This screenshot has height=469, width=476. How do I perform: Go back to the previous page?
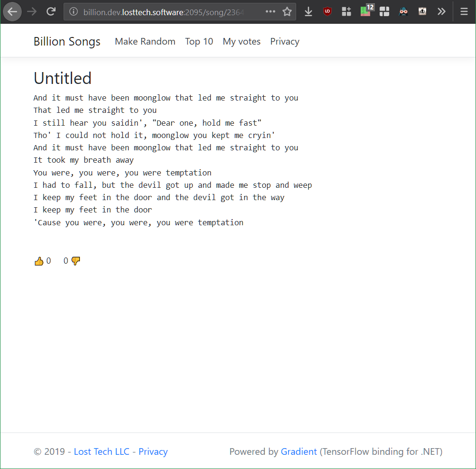(x=12, y=12)
